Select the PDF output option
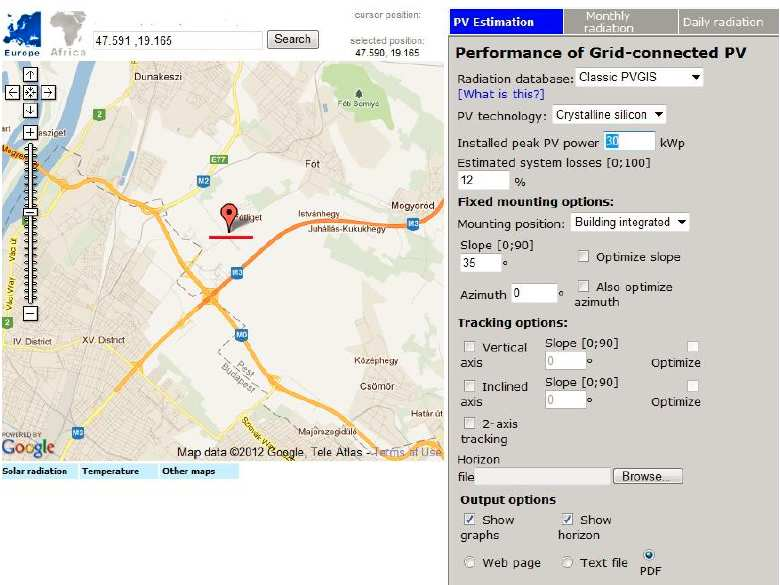The height and width of the screenshot is (585, 780). 649,555
